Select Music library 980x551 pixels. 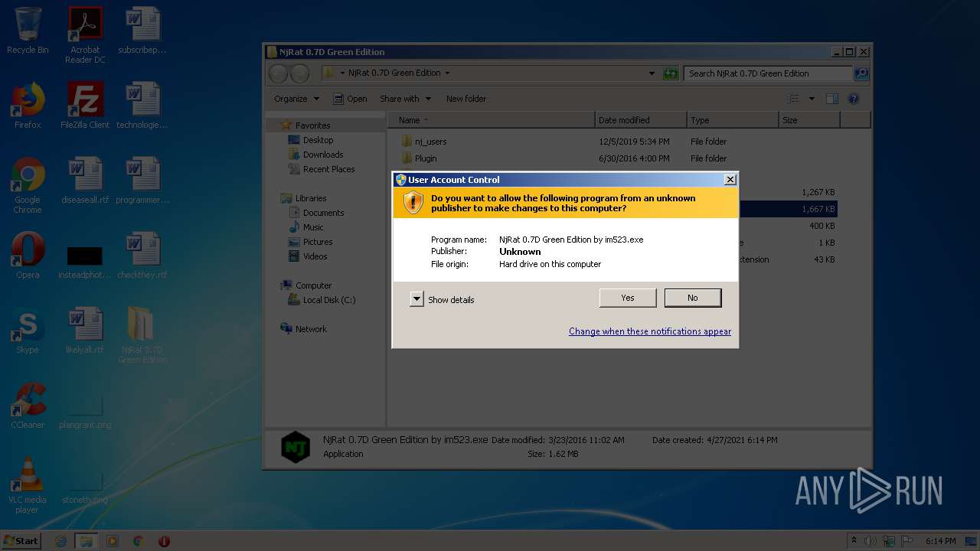click(306, 227)
